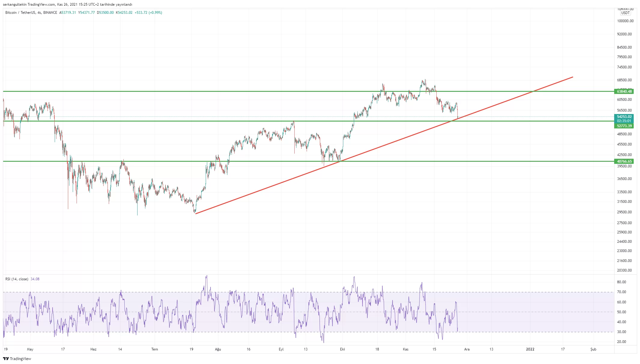Click the RSI 30.00 scale level
The height and width of the screenshot is (364, 640).
pyautogui.click(x=621, y=332)
